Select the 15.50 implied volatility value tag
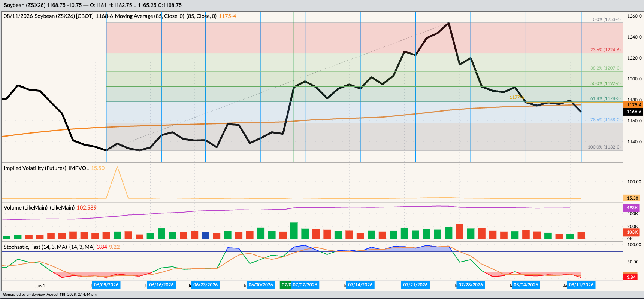Viewport: 644px width, 299px height. 632,198
